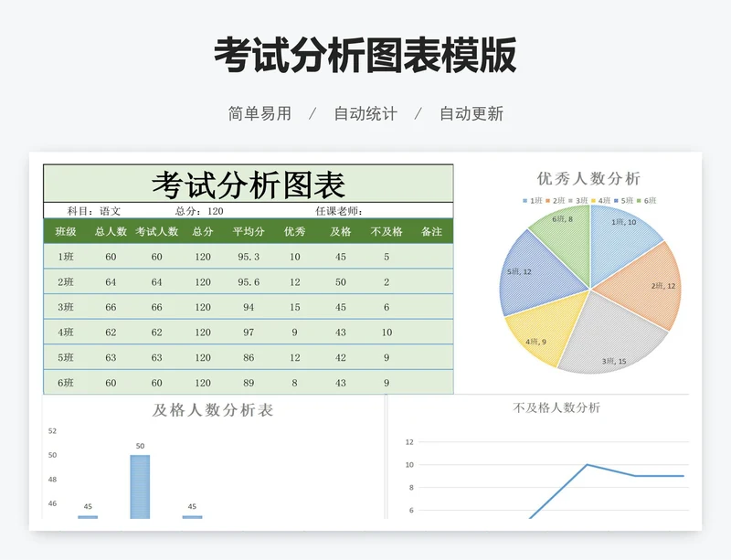Select the dark blue slice labeled 5班, 12
Screen dimensions: 731x560
536,273
